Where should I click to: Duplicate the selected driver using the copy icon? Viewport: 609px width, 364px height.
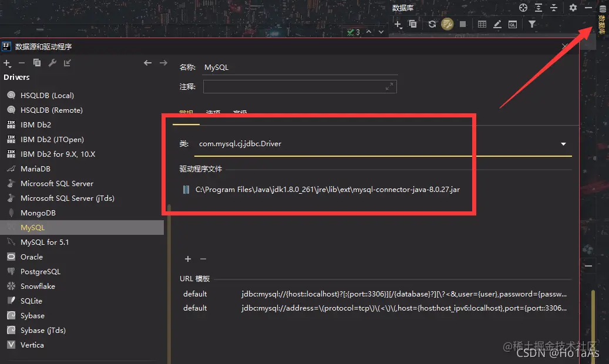37,63
